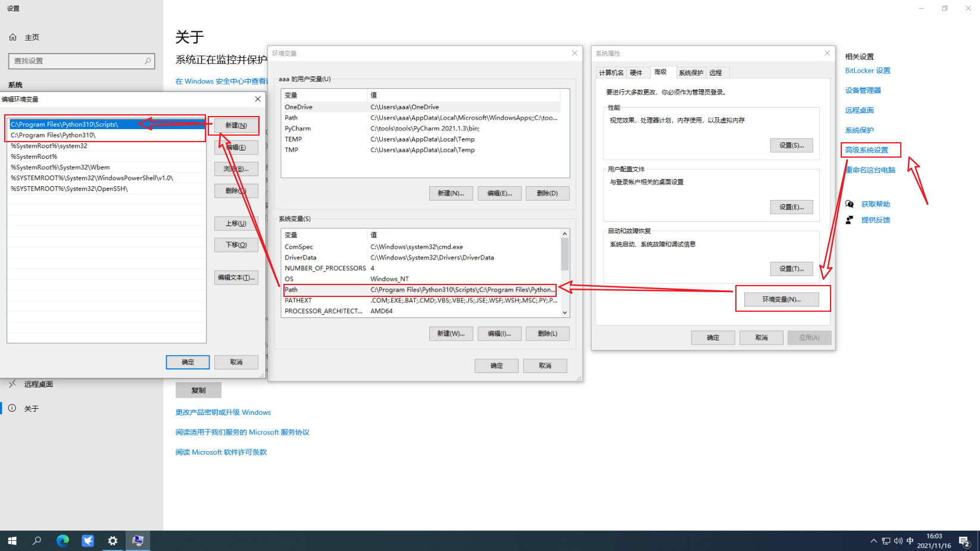The height and width of the screenshot is (551, 980).
Task: Show hidden tray icons chevron
Action: coord(873,541)
